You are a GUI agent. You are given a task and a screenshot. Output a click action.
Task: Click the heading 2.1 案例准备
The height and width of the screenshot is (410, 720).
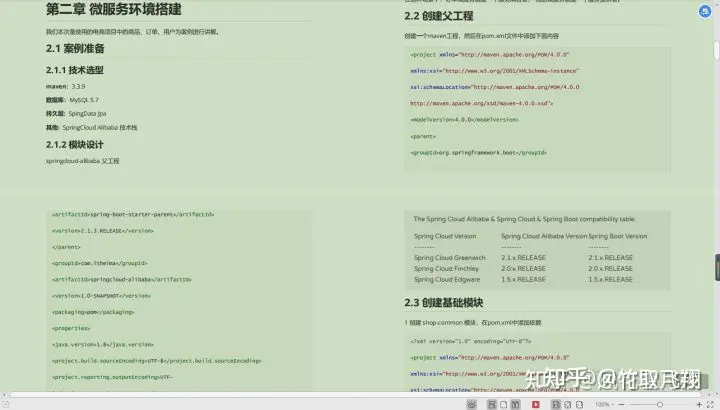coord(75,48)
